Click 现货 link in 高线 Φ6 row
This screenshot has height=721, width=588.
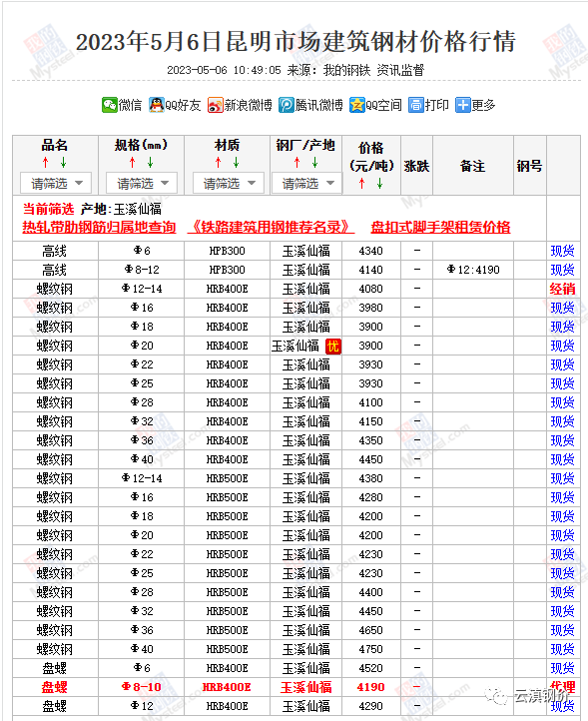pos(563,251)
